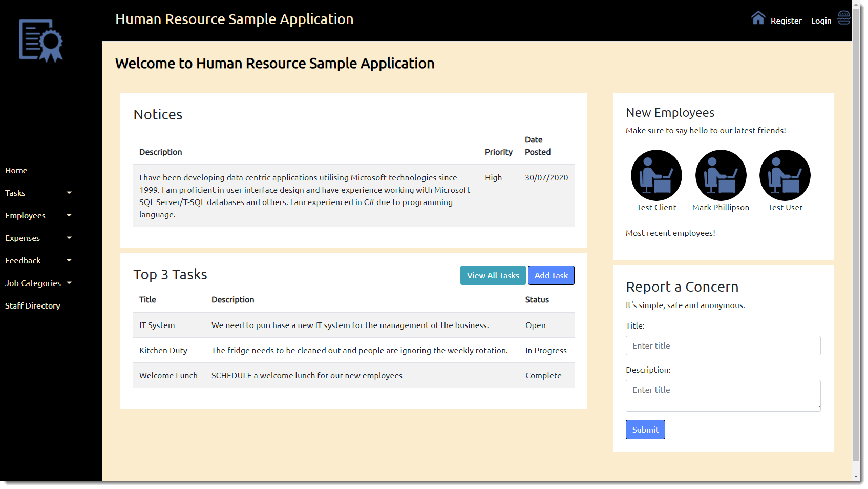Click the home icon in header
868x489 pixels.
coord(758,18)
